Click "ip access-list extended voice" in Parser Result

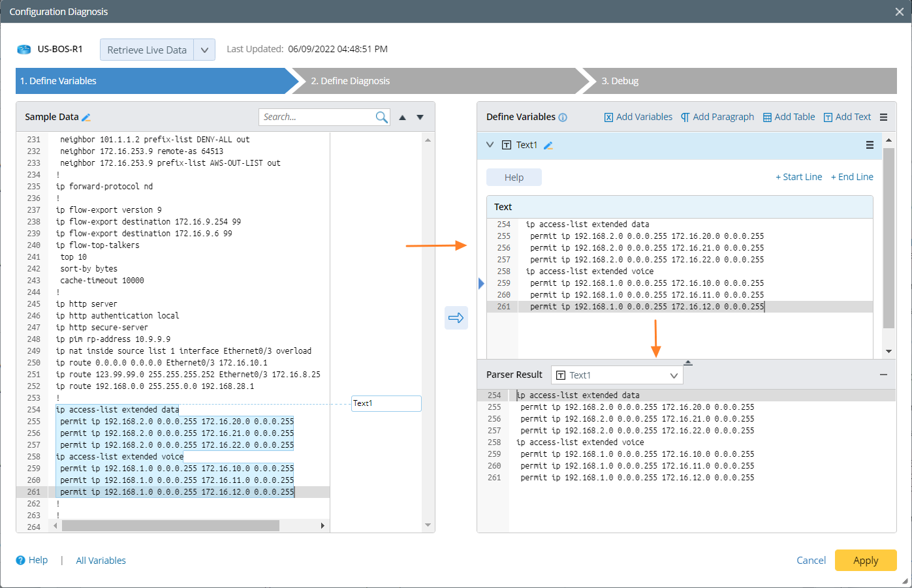[580, 442]
